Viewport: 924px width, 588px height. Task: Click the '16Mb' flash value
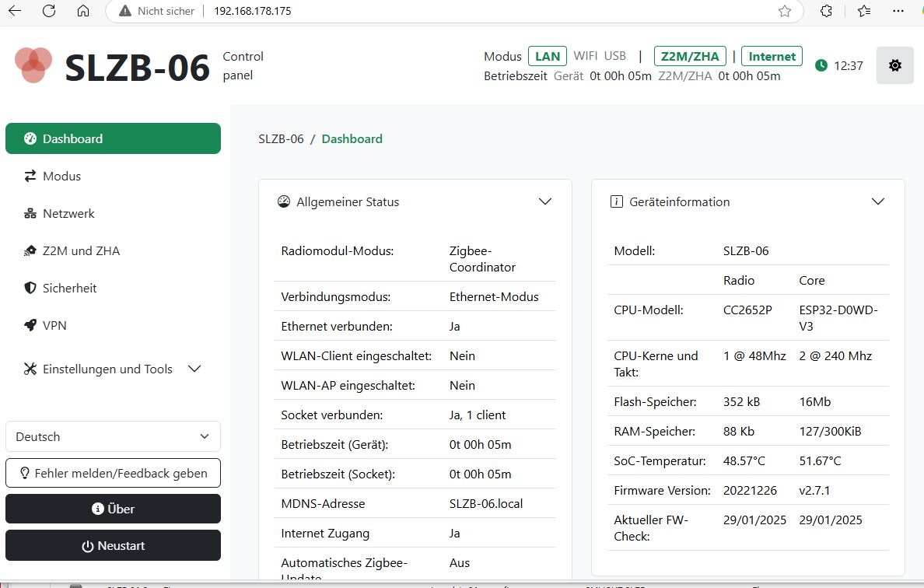click(x=814, y=402)
